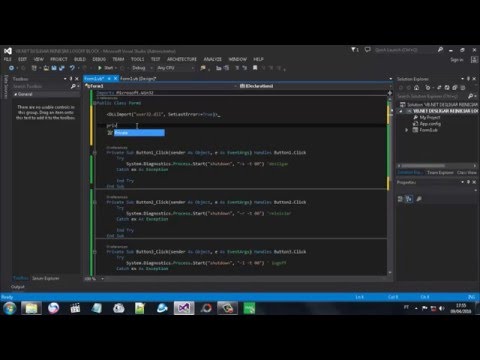Image resolution: width=480 pixels, height=360 pixels.
Task: Open the Data Sources side tab
Action: tap(6, 87)
